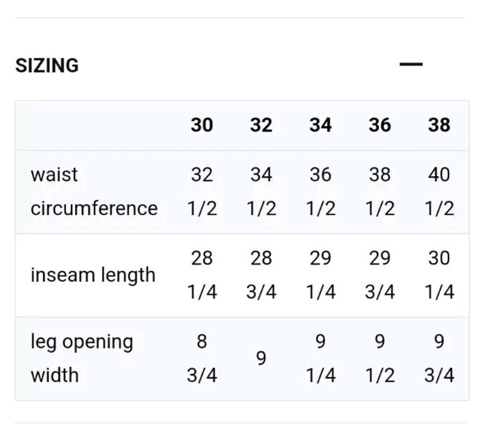Click inseam value 29 3/4 for size 36

coord(380,275)
